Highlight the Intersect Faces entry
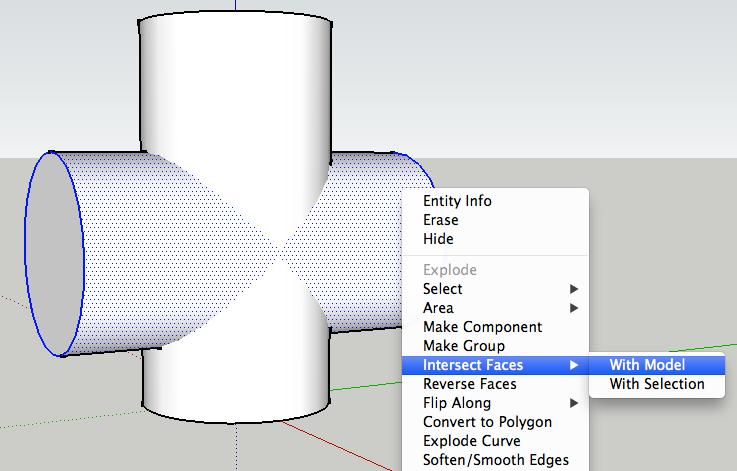737x471 pixels. click(x=495, y=365)
